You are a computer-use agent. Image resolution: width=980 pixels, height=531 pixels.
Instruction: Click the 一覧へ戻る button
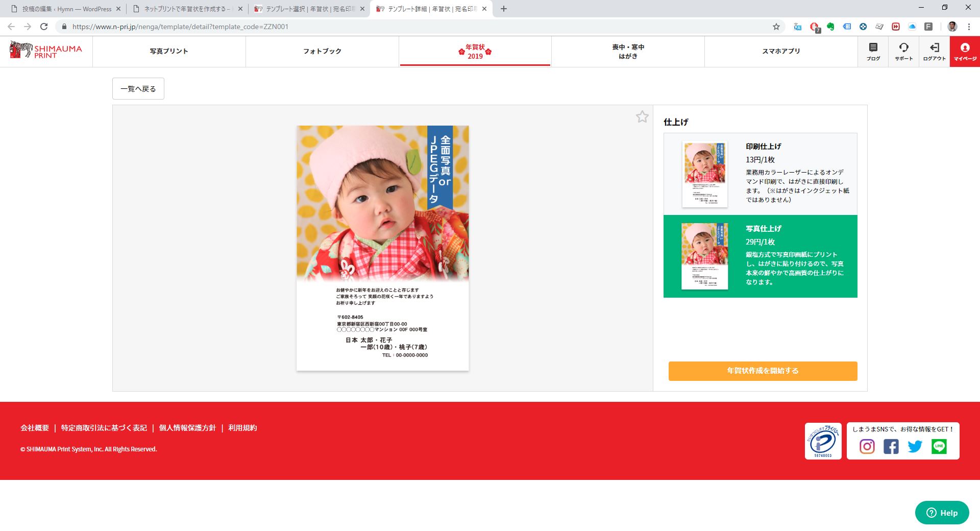point(138,89)
